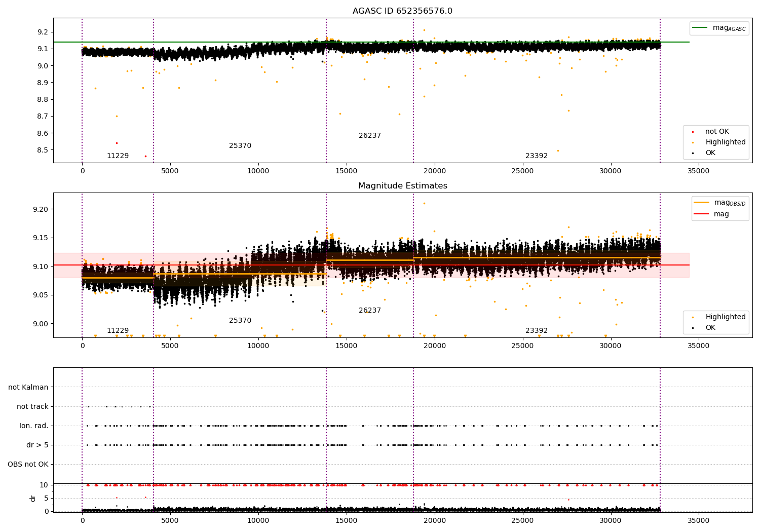Viewport: 760px width, 532px height.
Task: Select obsid label 25370 in the AGASC plot
Action: point(240,146)
